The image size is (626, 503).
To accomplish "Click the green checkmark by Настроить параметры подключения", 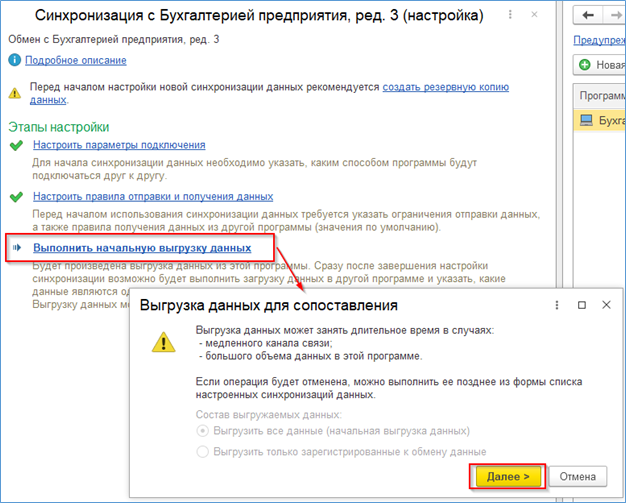I will 16,145.
